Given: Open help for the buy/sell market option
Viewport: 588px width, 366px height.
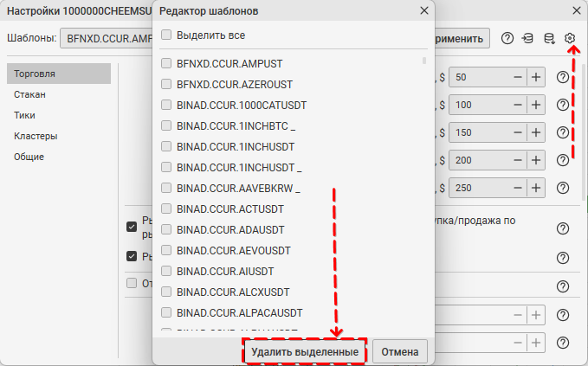Looking at the screenshot, I should click(563, 228).
